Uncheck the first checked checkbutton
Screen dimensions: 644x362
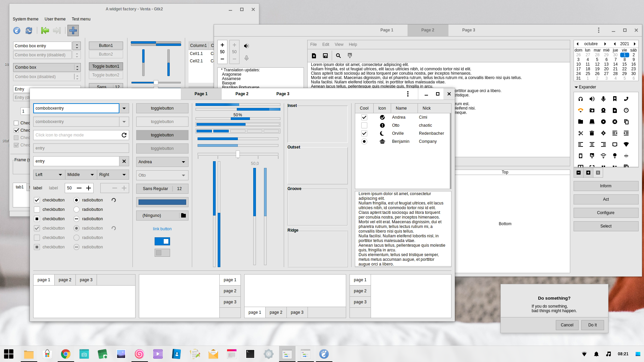37,200
